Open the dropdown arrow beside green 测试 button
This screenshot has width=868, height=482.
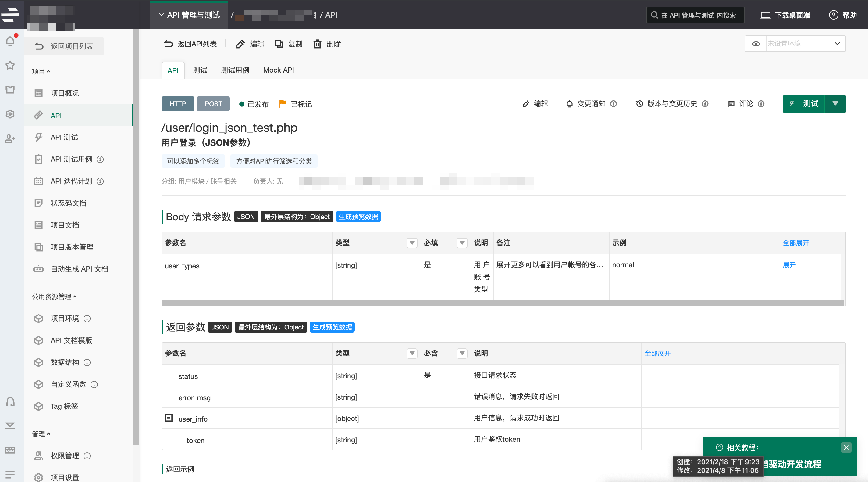[x=835, y=103]
